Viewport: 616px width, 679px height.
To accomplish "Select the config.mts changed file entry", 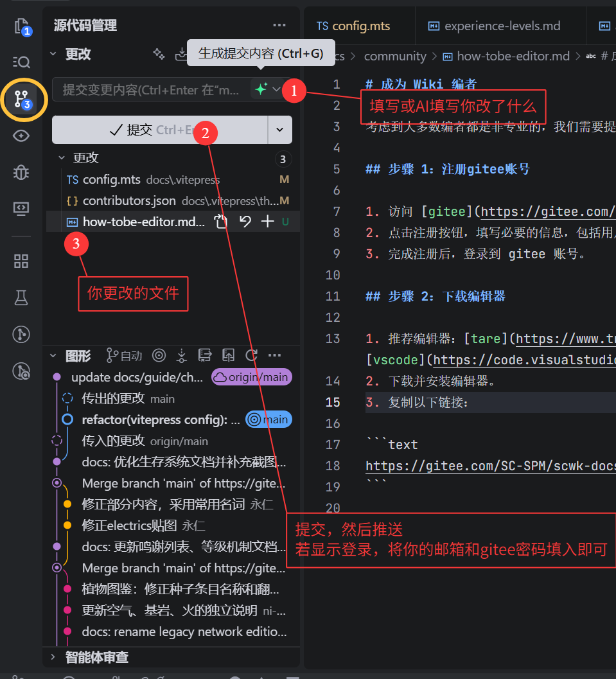I will (173, 179).
